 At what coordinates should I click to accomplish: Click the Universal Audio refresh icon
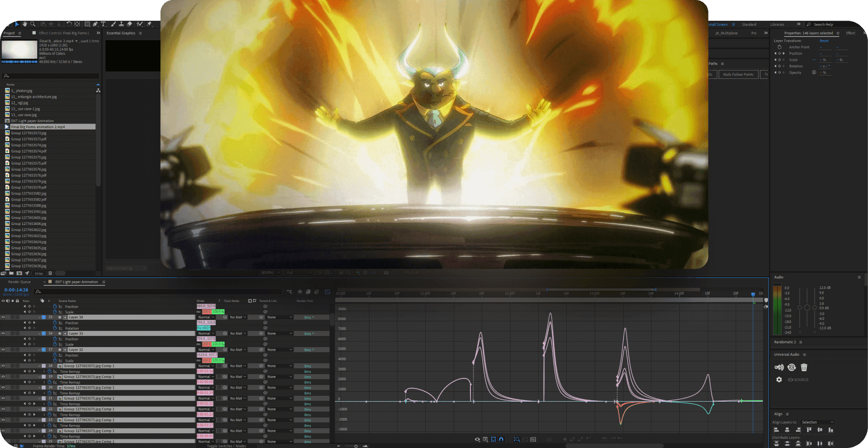click(x=791, y=367)
